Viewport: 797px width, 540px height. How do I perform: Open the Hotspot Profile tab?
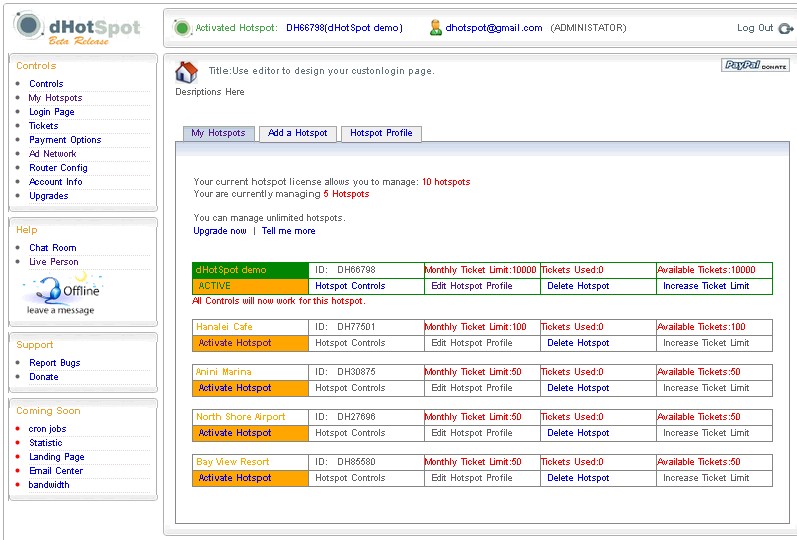[381, 133]
